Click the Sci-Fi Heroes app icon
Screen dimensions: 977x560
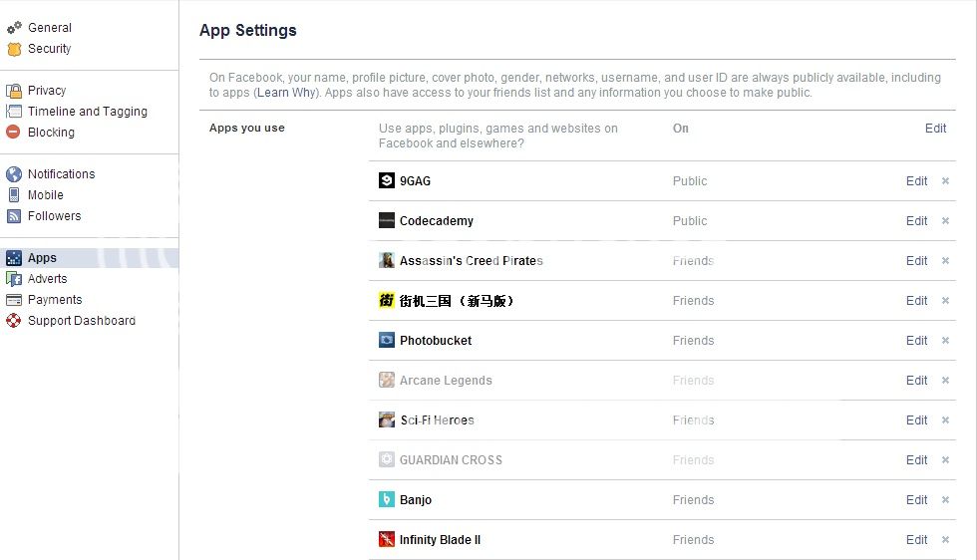[x=387, y=420]
